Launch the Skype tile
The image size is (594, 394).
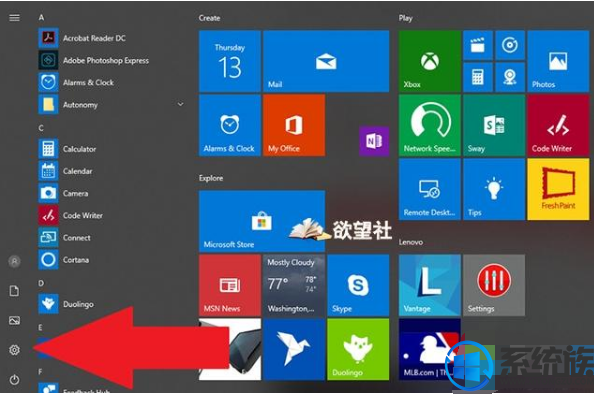tap(358, 285)
